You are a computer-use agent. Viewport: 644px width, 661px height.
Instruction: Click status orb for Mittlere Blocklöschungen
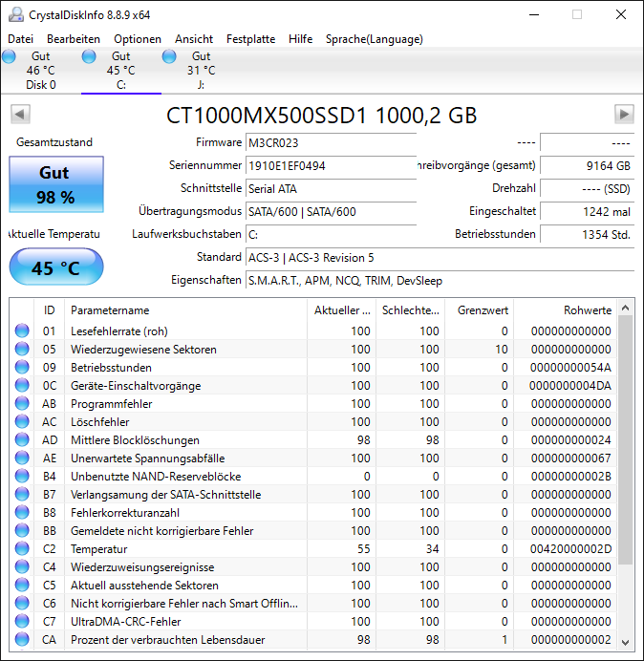pyautogui.click(x=22, y=439)
